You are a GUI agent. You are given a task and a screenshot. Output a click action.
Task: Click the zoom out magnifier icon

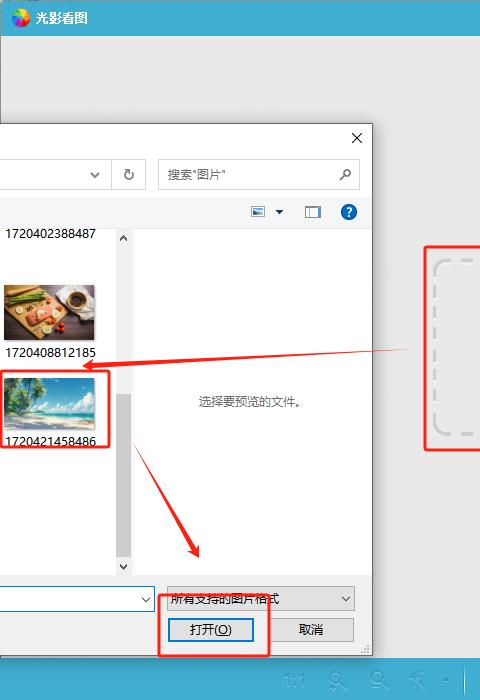[x=379, y=680]
